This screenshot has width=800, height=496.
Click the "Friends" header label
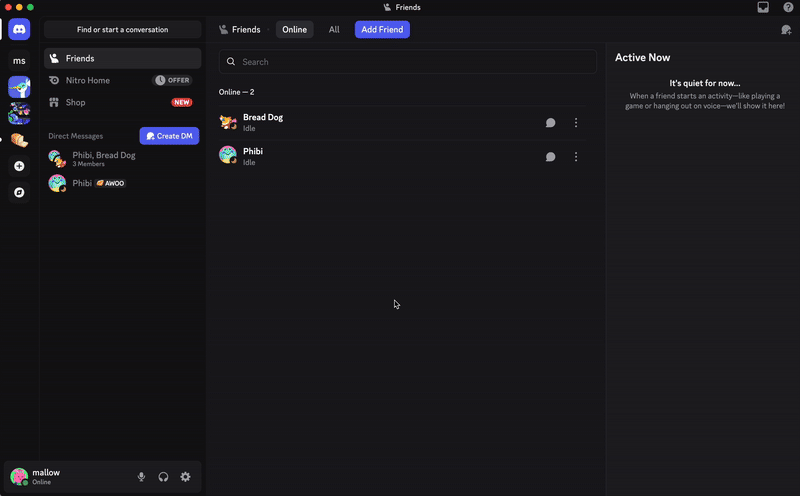[x=246, y=30]
